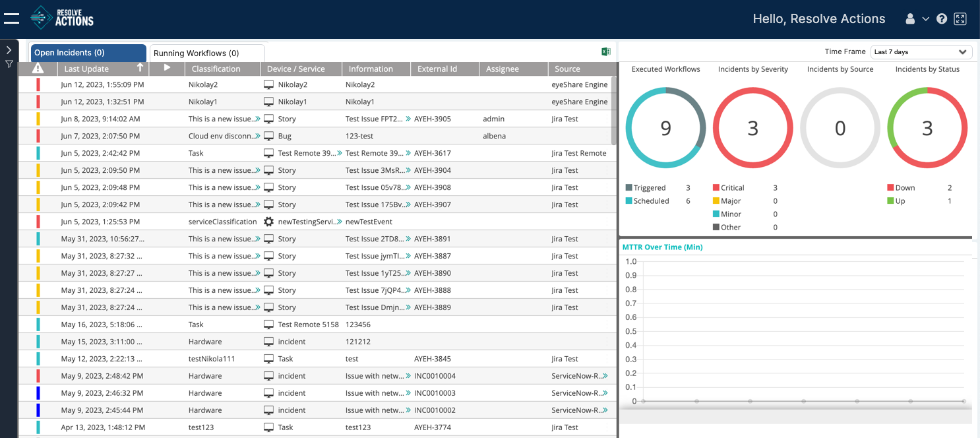Toggle Scheduled legend swatch
The image size is (980, 438).
point(628,201)
